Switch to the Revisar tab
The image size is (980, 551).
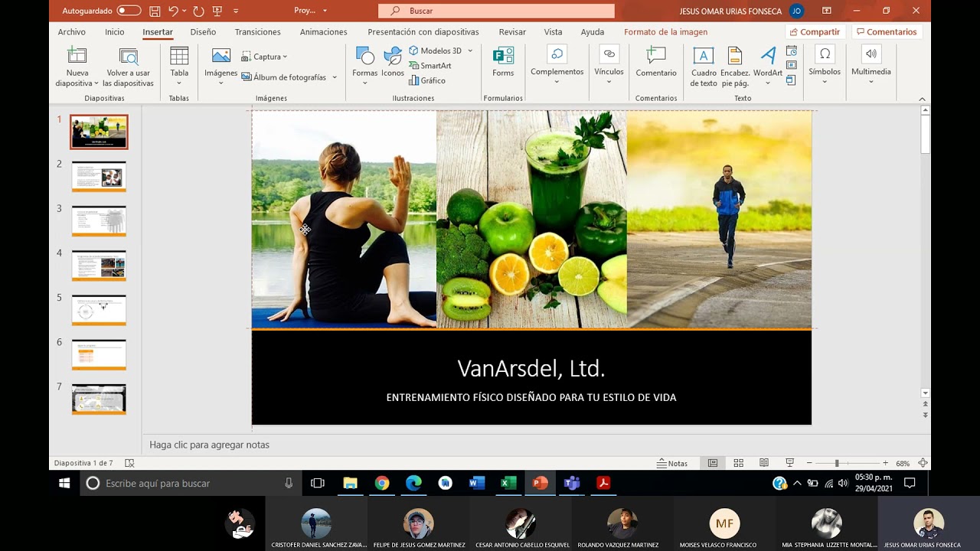coord(512,32)
